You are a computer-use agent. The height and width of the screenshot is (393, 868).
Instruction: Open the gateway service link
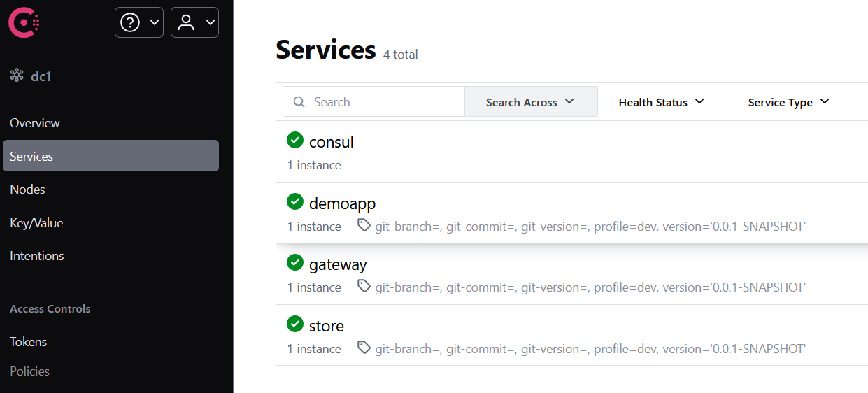coord(338,265)
